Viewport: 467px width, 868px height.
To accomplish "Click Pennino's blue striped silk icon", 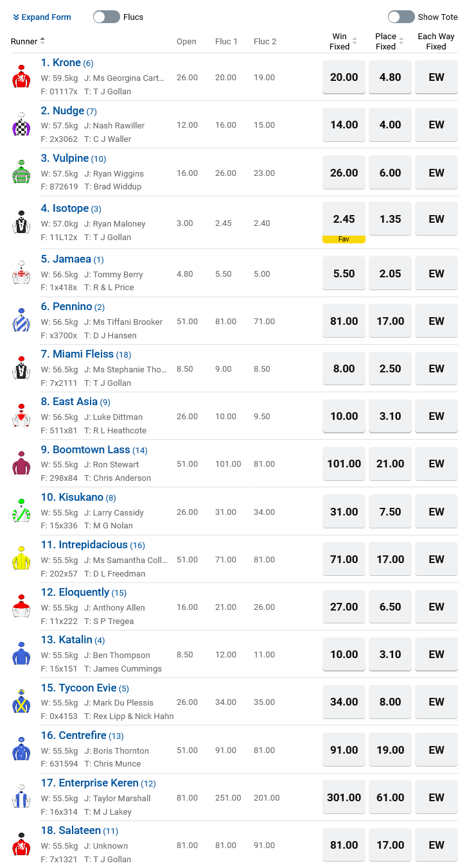I will [x=21, y=320].
